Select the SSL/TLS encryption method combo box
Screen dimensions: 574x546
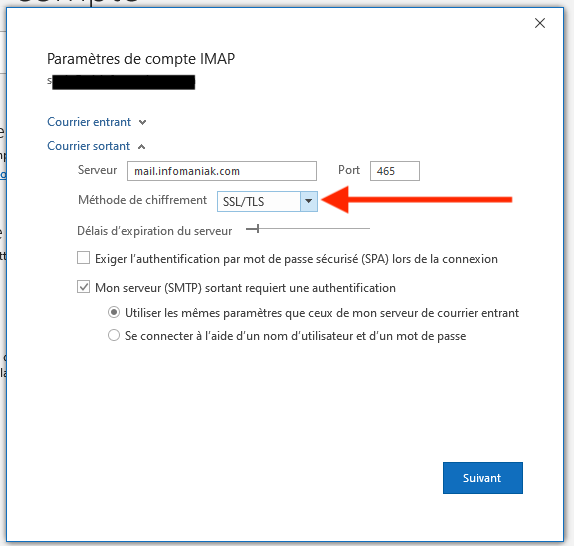point(267,201)
